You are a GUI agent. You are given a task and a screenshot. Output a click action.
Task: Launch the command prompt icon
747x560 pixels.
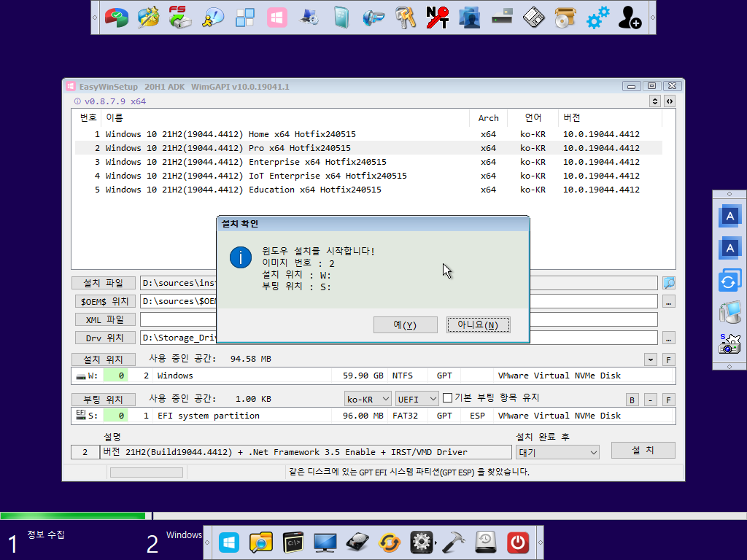tap(293, 542)
